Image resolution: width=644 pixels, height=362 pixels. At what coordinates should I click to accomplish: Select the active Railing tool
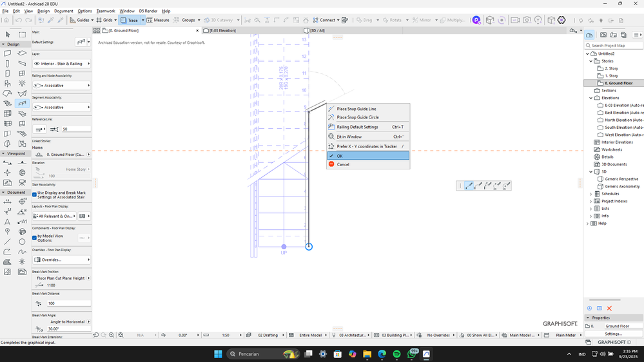(x=22, y=104)
